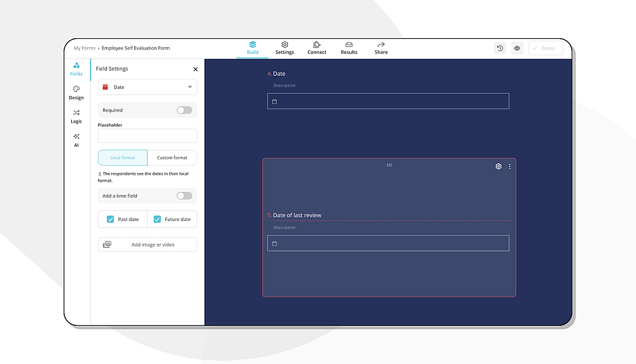Toggle the Required switch
The image size is (636, 364).
coord(184,111)
